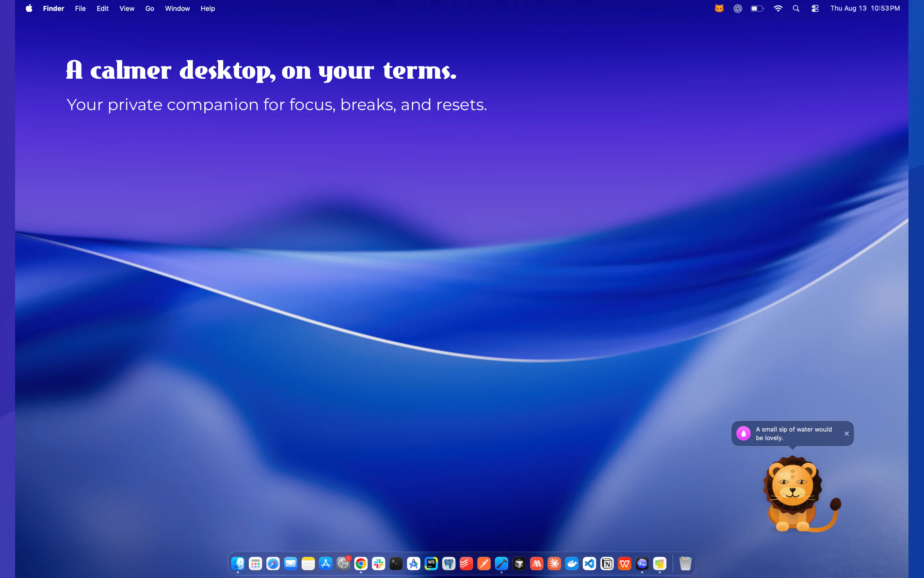Open Notes from the Dock

point(308,564)
